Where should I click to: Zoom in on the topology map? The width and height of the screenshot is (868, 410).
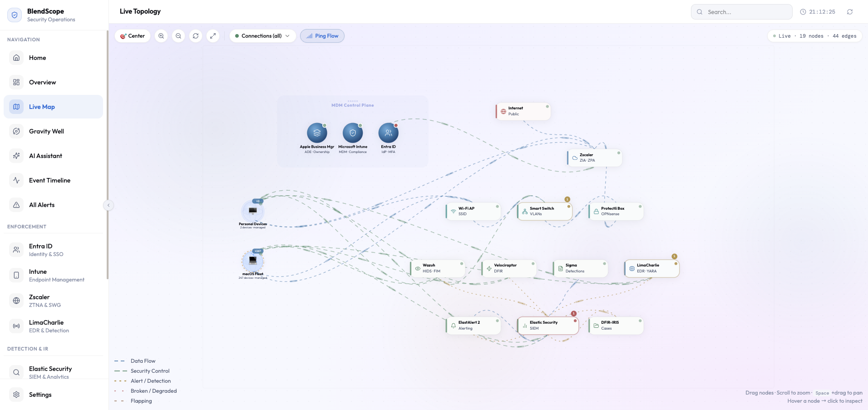tap(161, 36)
